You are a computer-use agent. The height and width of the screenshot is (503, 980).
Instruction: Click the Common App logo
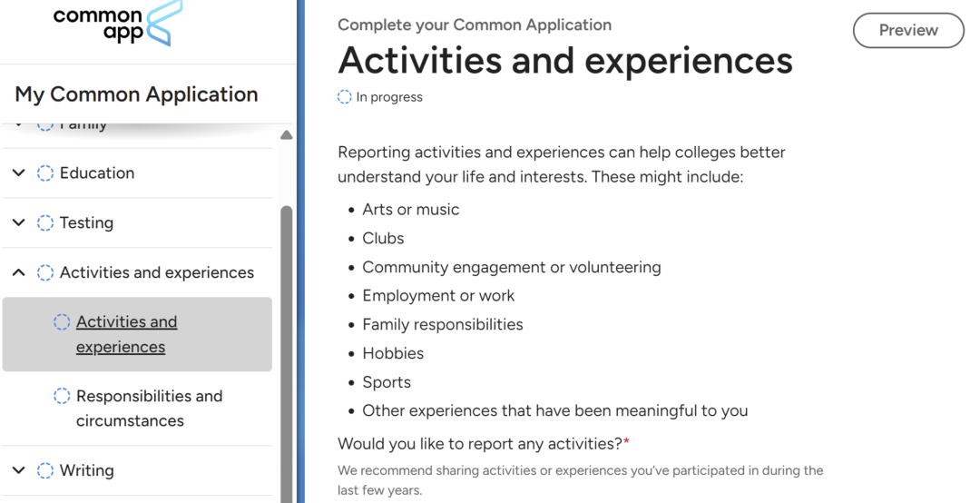[x=117, y=24]
